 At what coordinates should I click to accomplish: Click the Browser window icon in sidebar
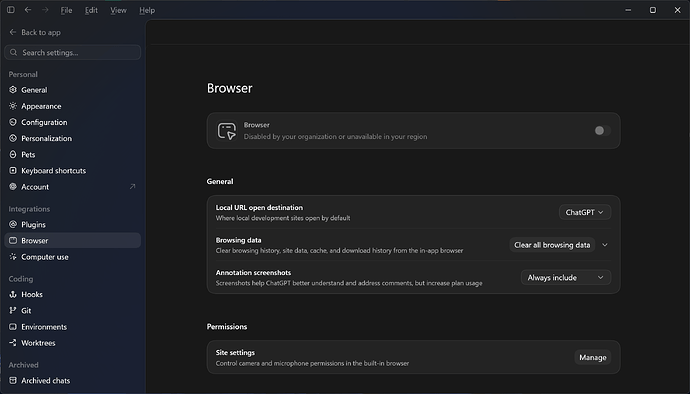pyautogui.click(x=13, y=240)
